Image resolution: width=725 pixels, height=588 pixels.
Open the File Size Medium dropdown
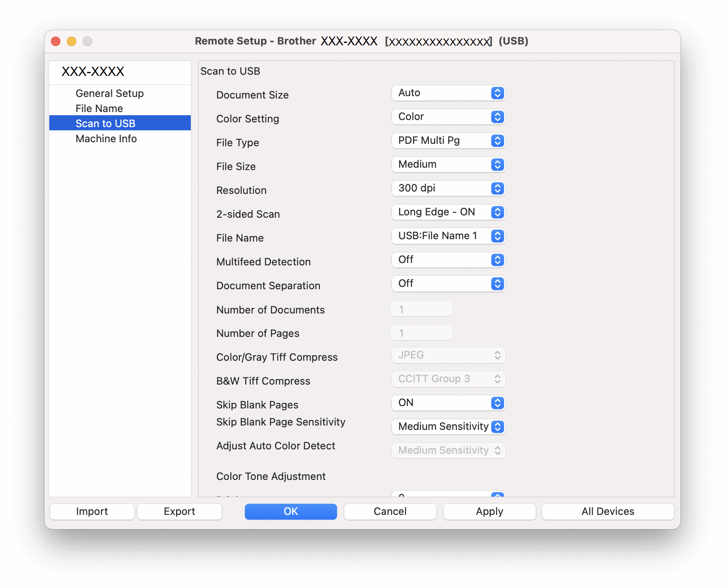point(448,164)
